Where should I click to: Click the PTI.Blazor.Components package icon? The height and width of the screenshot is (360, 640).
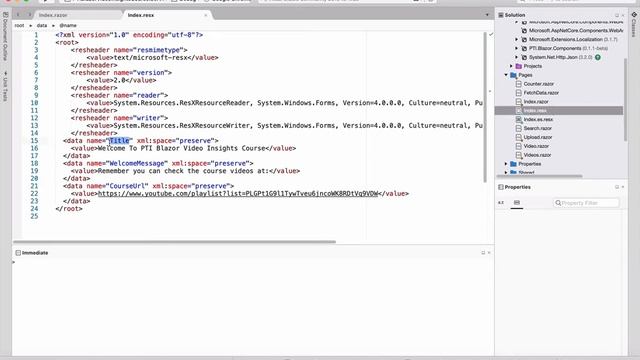524,48
